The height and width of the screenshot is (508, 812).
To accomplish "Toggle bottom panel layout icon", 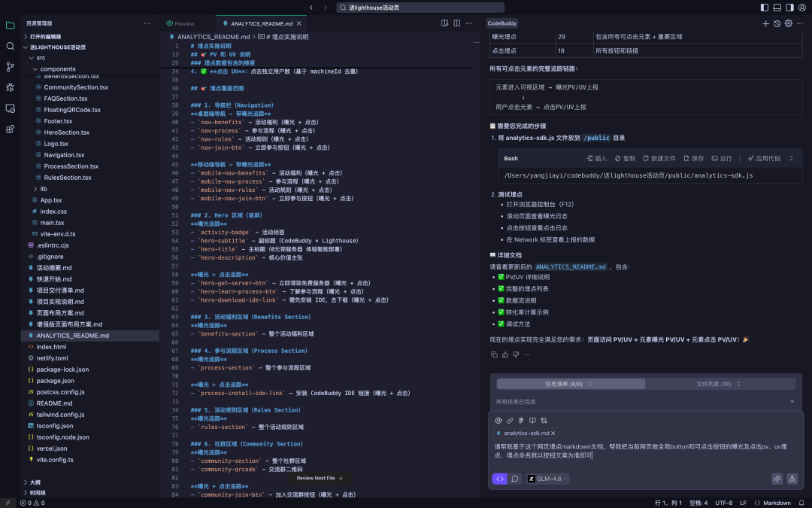I will click(x=777, y=8).
